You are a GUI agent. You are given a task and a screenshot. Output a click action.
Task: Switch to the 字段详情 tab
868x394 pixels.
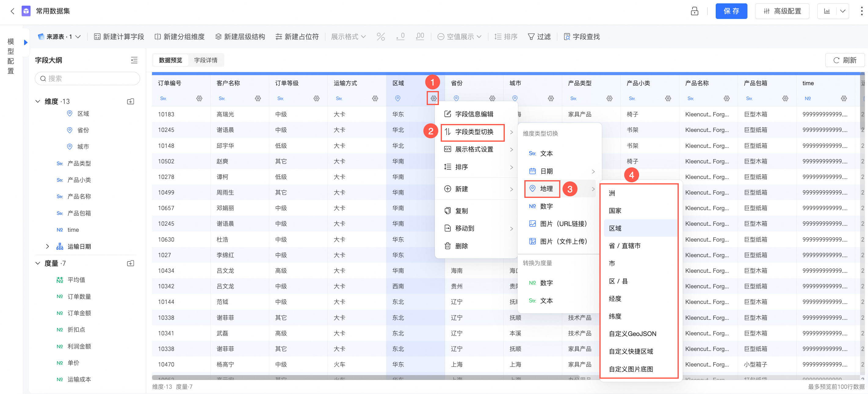205,60
